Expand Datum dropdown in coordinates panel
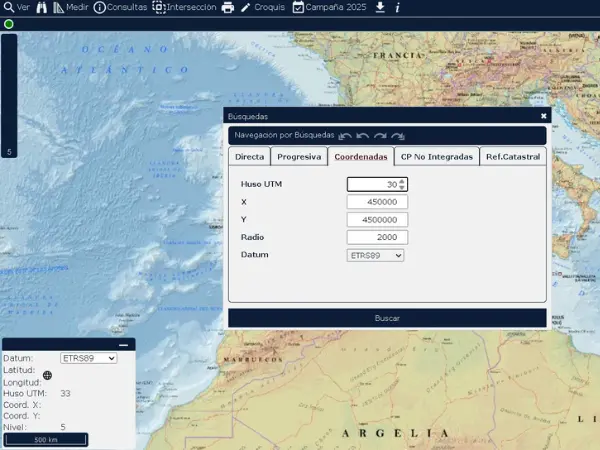The width and height of the screenshot is (600, 450). (89, 358)
